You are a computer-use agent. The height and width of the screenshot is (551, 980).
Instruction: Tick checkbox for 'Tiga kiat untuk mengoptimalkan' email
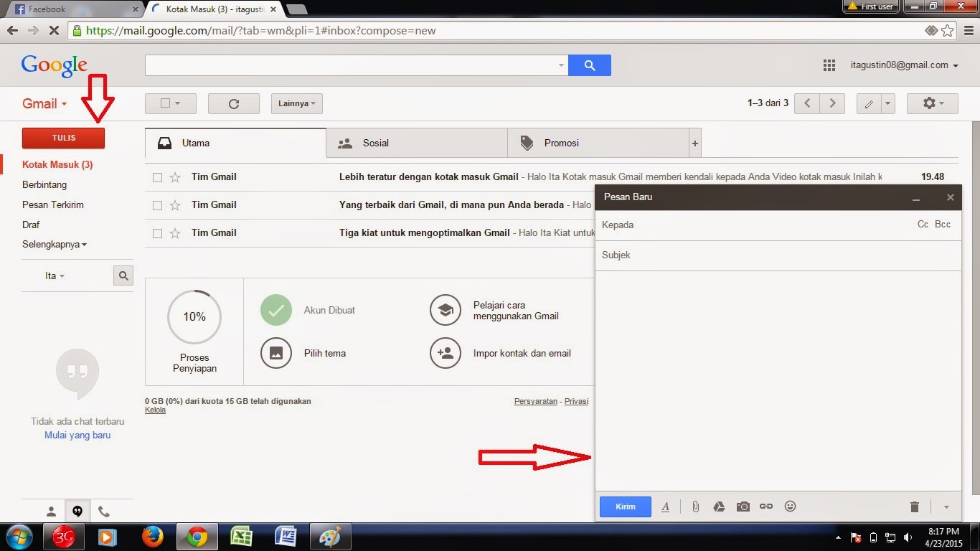click(157, 233)
